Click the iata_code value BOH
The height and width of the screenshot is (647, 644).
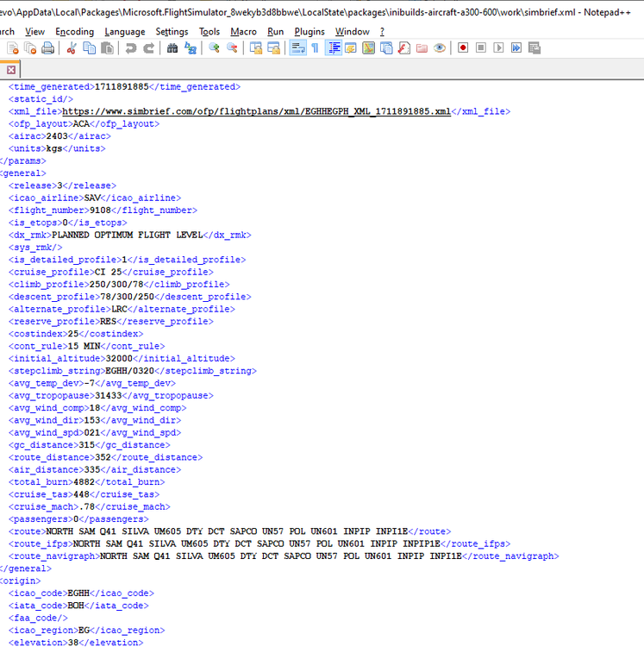coord(76,606)
